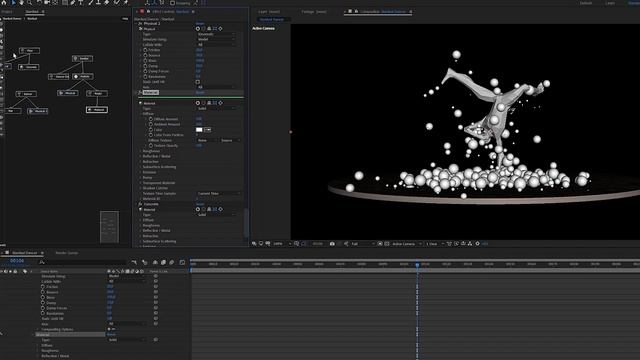The image size is (640, 360).
Task: Click the timeline current timecode field
Action: pos(17,261)
